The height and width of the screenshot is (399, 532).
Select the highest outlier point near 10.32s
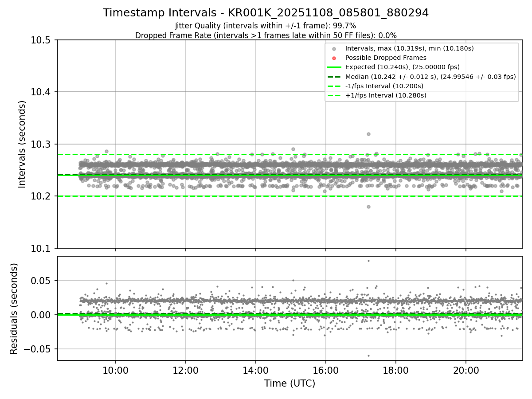click(x=368, y=134)
